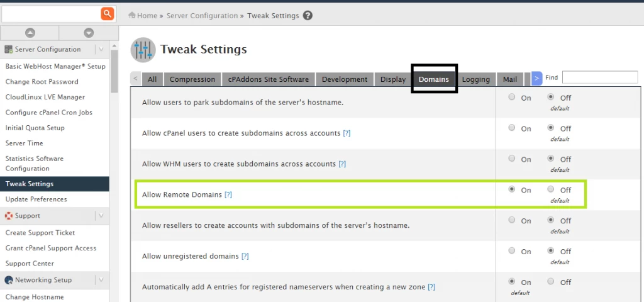Enable Allow unregistered domains On option
Screen dimensions: 644x302
tap(511, 251)
